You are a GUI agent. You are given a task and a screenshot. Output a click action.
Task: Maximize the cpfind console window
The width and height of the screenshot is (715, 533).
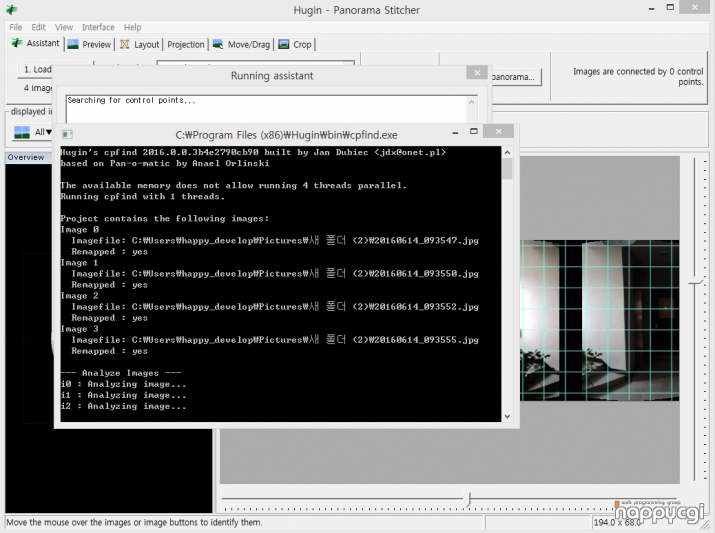tap(474, 131)
